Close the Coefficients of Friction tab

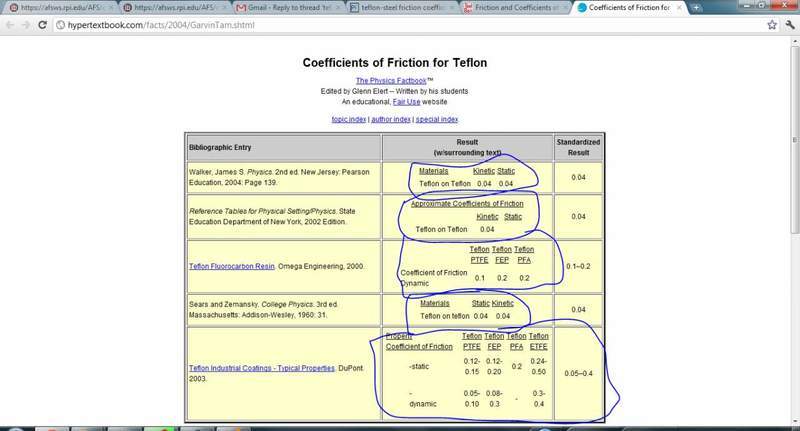click(x=679, y=8)
